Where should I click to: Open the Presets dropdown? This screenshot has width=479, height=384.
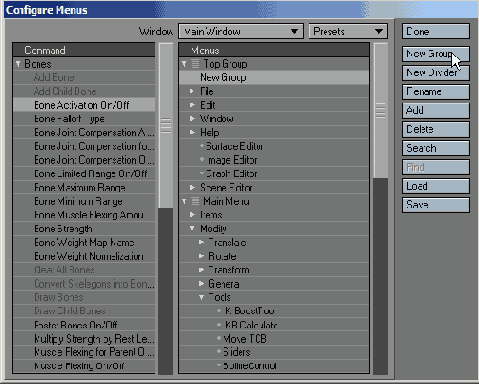click(x=348, y=31)
